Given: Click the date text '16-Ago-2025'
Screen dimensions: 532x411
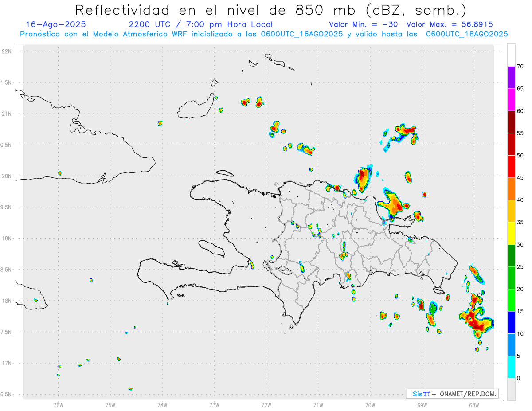Looking at the screenshot, I should point(56,24).
